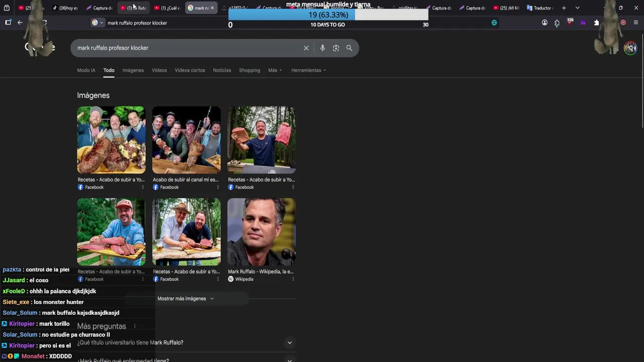644x362 pixels.
Task: Switch to the 'Traductor' tab
Action: (539, 8)
